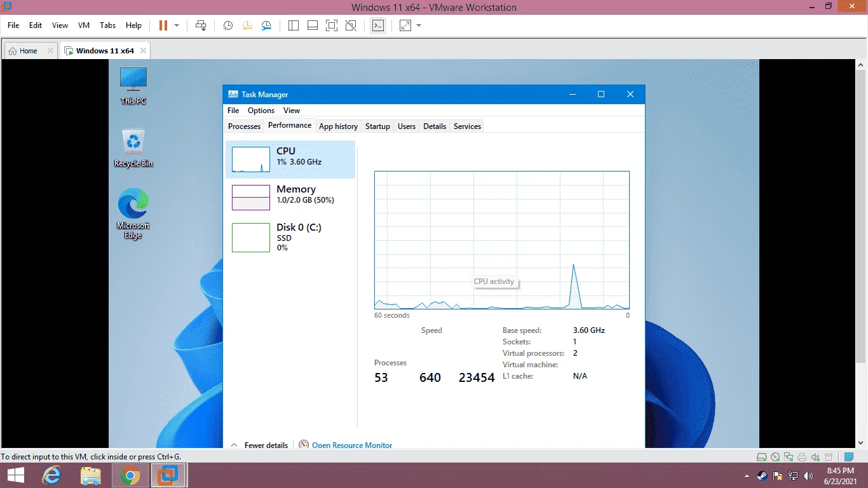
Task: Switch to the Services tab
Action: click(x=467, y=126)
